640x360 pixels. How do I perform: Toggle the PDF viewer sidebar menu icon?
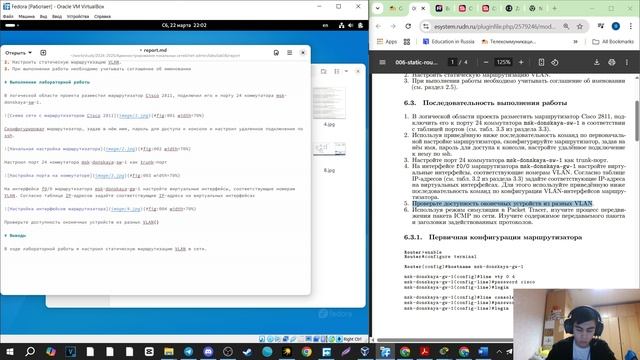(382, 62)
